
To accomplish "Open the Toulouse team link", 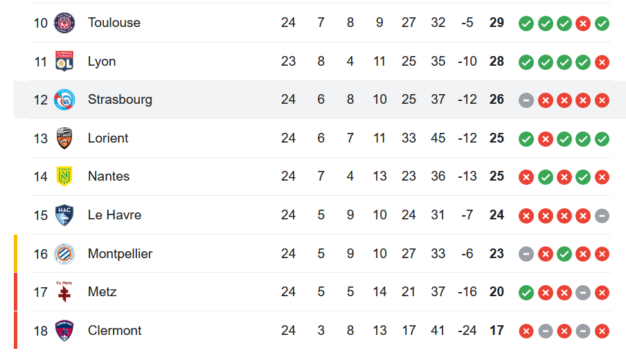I will click(x=114, y=23).
